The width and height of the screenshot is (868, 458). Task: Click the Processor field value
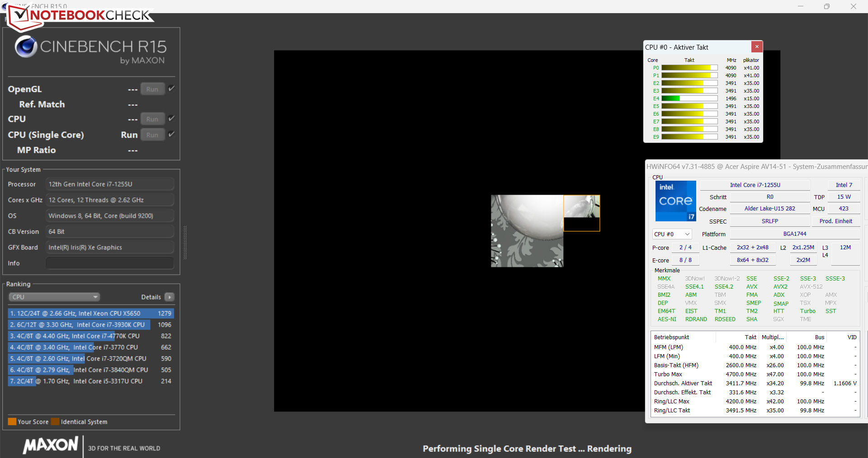tap(110, 184)
